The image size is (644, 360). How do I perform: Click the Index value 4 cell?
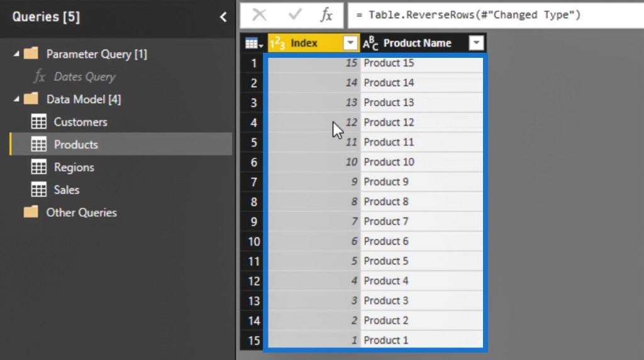click(314, 281)
